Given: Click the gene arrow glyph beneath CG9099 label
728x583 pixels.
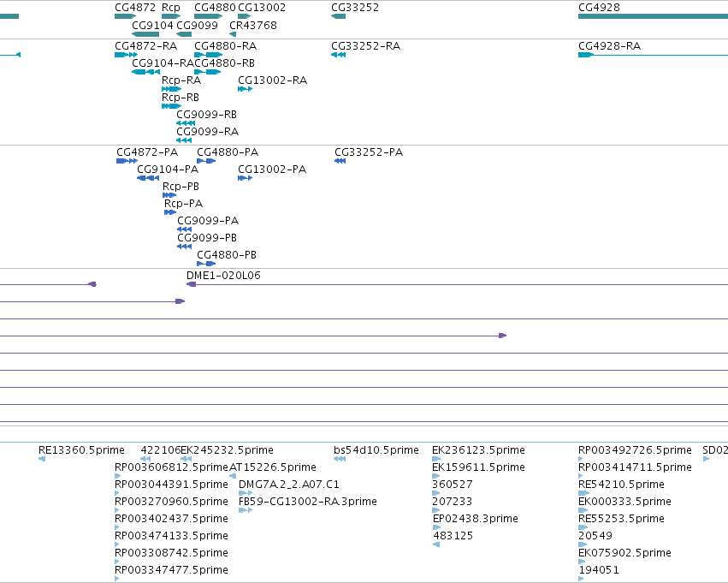Looking at the screenshot, I should point(184,34).
